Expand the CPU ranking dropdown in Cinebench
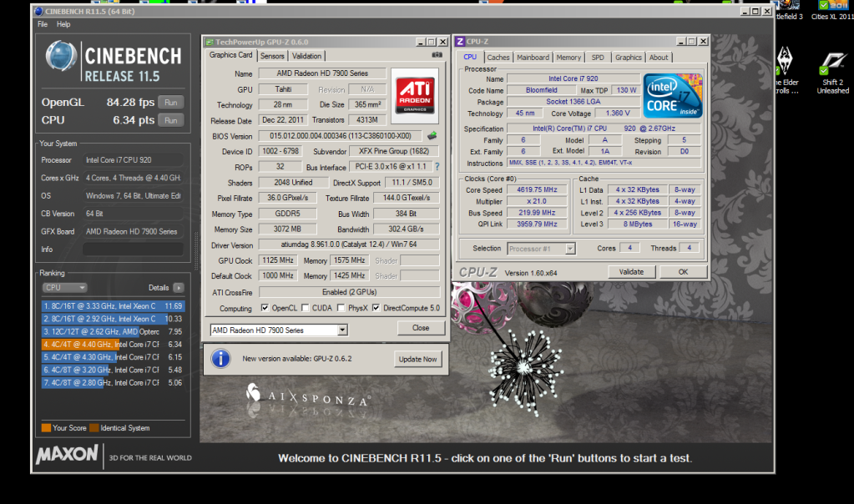Image resolution: width=854 pixels, height=504 pixels. 63,288
